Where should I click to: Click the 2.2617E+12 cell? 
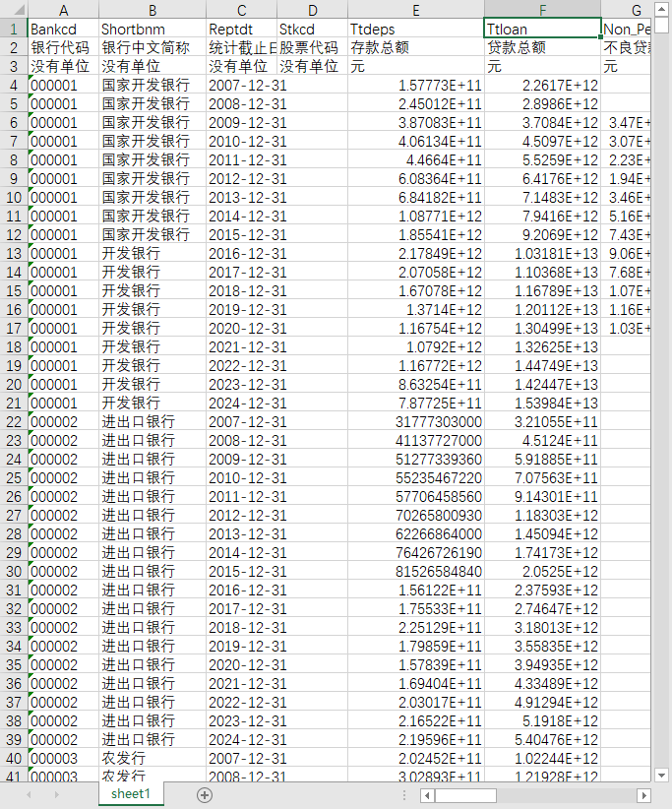[542, 85]
